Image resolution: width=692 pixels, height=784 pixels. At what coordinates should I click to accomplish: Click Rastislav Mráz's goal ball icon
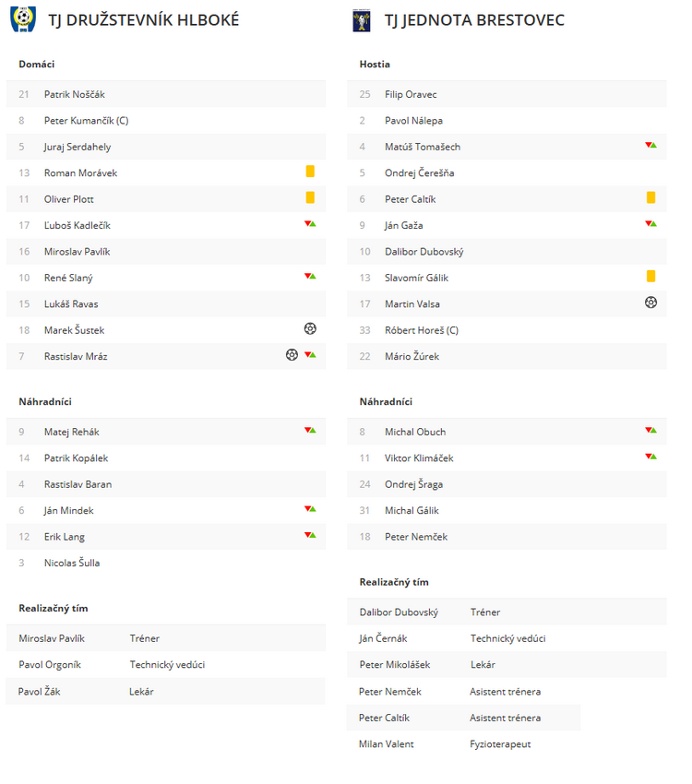[292, 354]
